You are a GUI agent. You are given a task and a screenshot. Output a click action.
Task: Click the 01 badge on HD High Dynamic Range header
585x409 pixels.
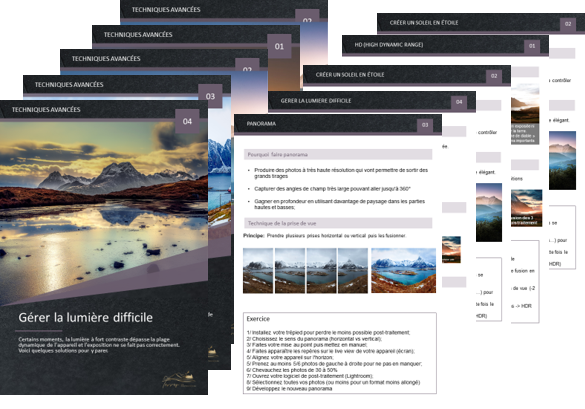(532, 46)
